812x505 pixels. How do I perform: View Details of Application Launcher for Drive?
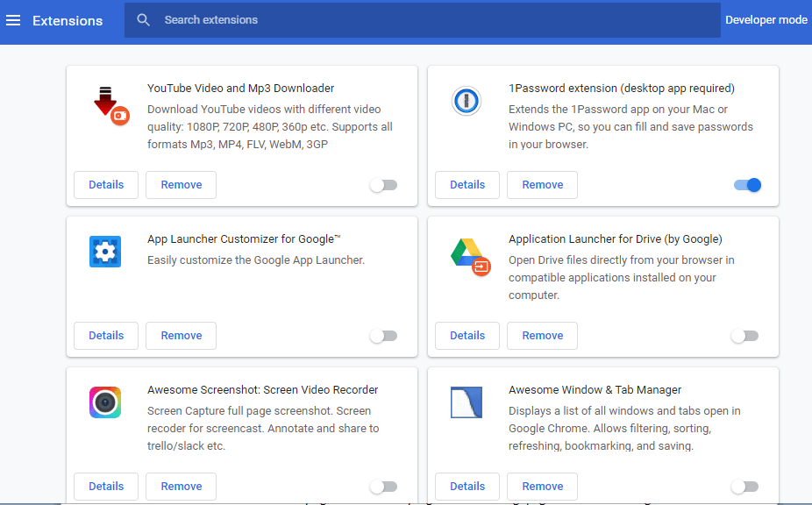click(x=467, y=336)
